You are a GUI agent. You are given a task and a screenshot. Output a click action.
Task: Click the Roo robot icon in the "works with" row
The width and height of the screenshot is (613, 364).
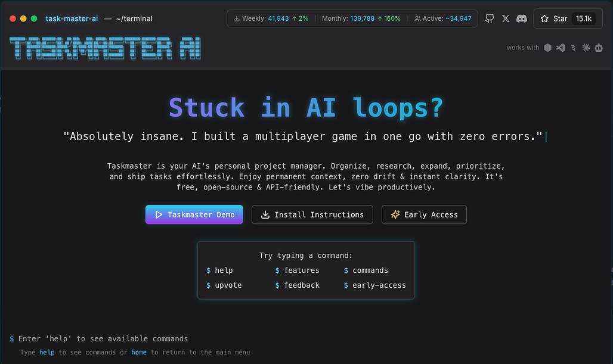(x=599, y=48)
